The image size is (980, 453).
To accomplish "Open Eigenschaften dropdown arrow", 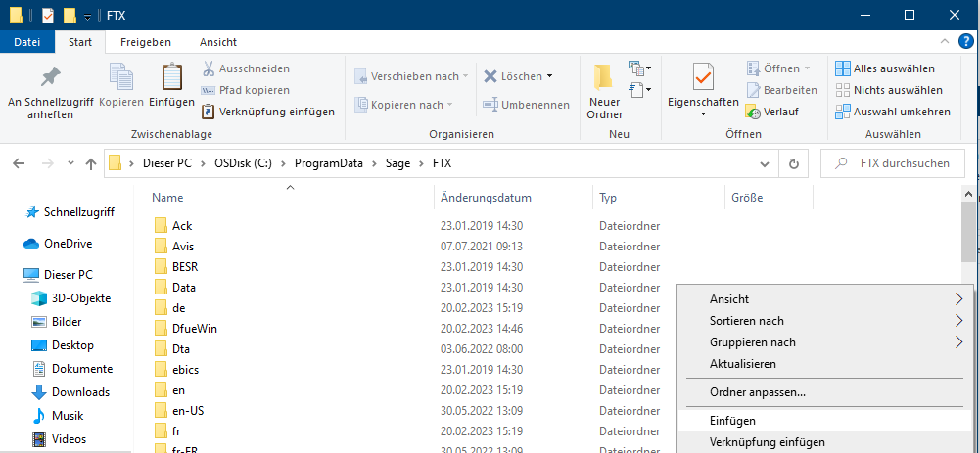I will [703, 114].
